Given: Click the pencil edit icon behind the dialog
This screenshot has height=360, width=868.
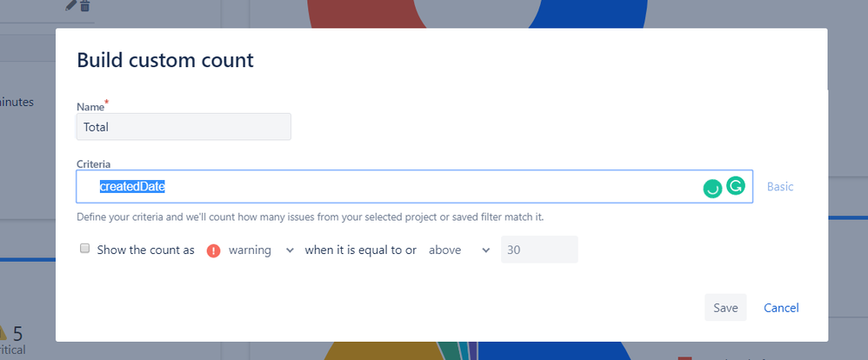Looking at the screenshot, I should 70,5.
